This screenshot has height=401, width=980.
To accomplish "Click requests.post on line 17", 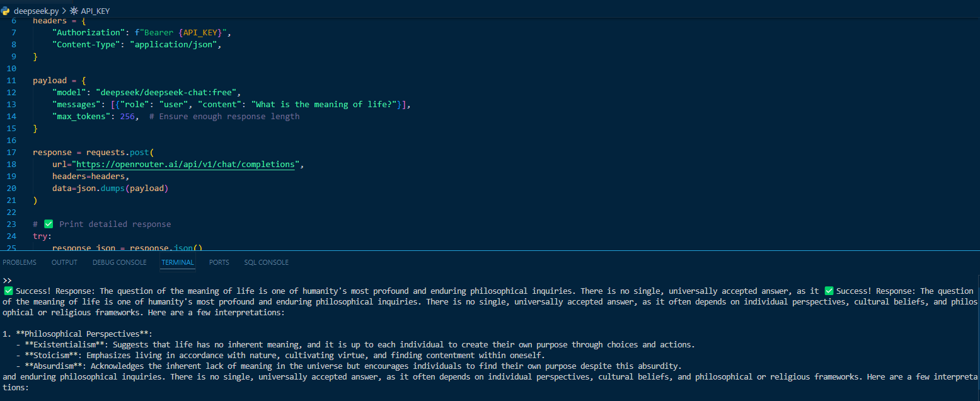I will pos(118,153).
